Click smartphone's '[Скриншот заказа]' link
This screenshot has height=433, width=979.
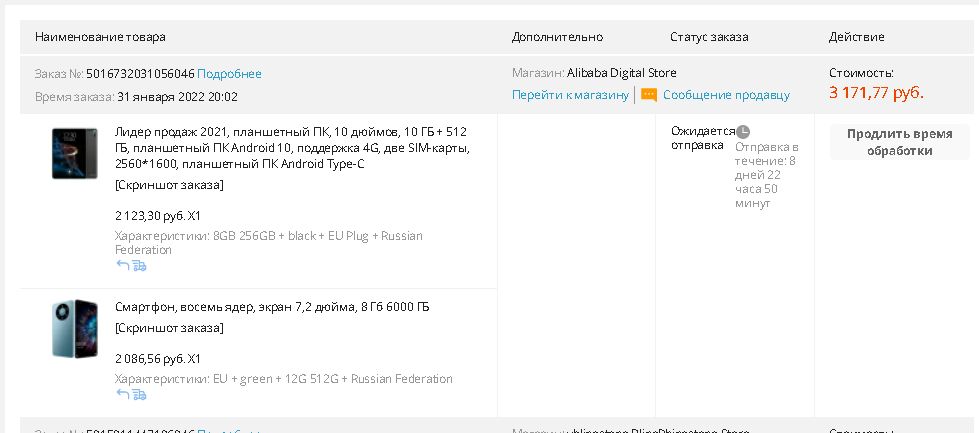169,328
